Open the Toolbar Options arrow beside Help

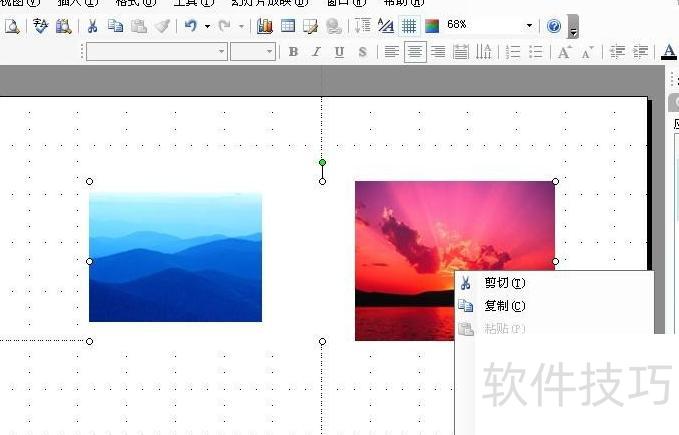tap(573, 27)
